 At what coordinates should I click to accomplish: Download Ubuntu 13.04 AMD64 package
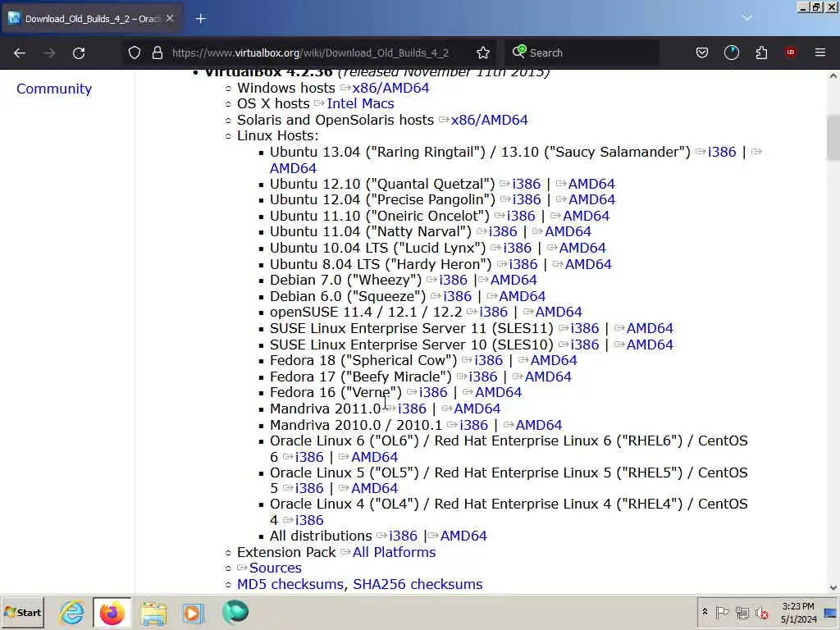coord(293,168)
